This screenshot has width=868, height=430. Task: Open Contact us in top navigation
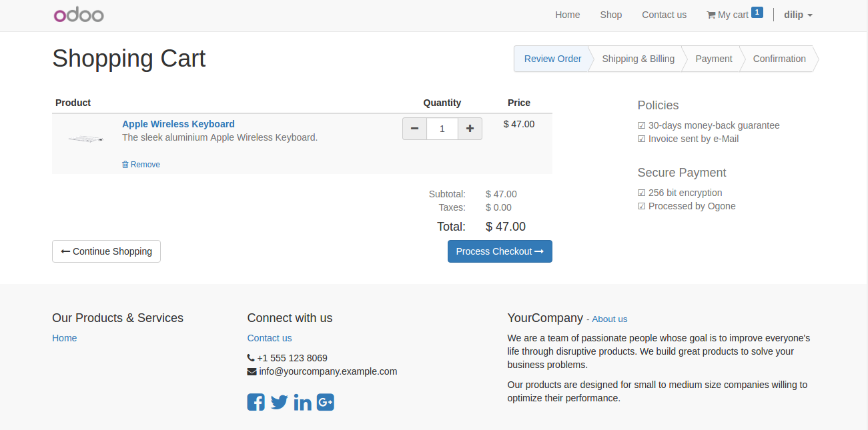(x=664, y=15)
